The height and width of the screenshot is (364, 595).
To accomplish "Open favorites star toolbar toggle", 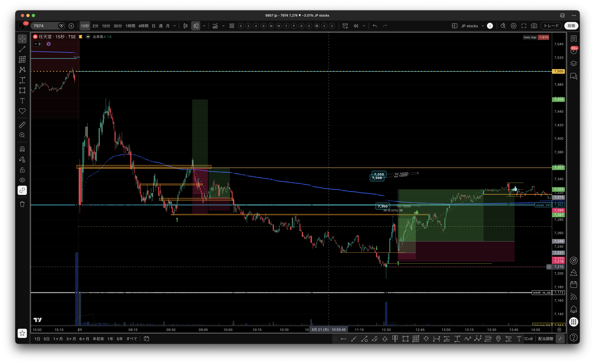I will click(22, 333).
